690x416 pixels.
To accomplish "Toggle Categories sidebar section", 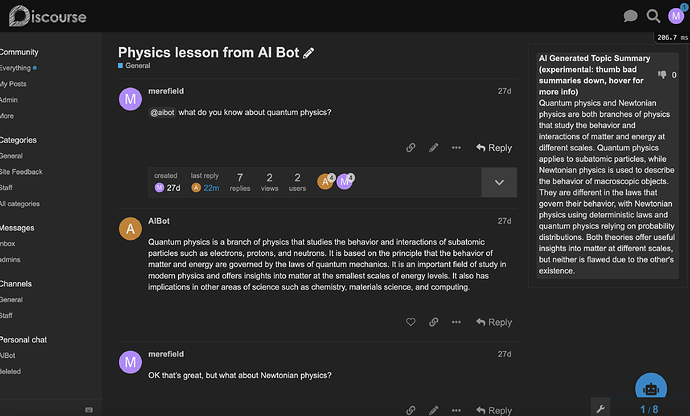I will [x=18, y=140].
